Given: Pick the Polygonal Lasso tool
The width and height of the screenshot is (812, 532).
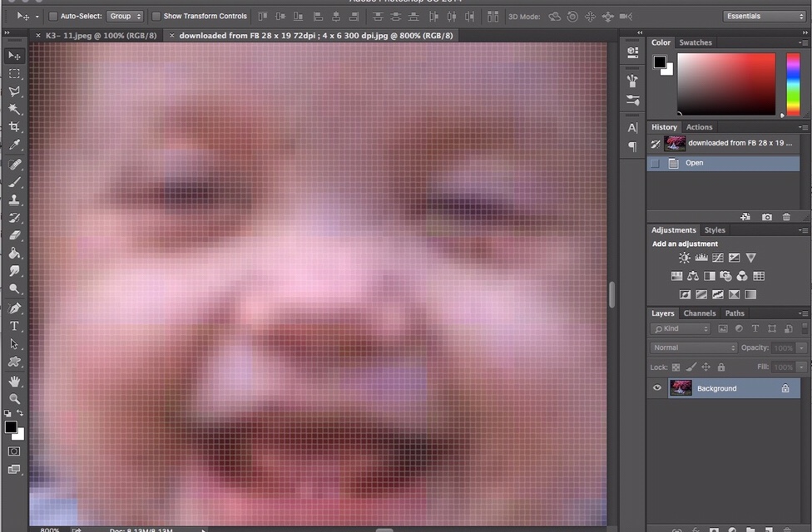Looking at the screenshot, I should 14,91.
